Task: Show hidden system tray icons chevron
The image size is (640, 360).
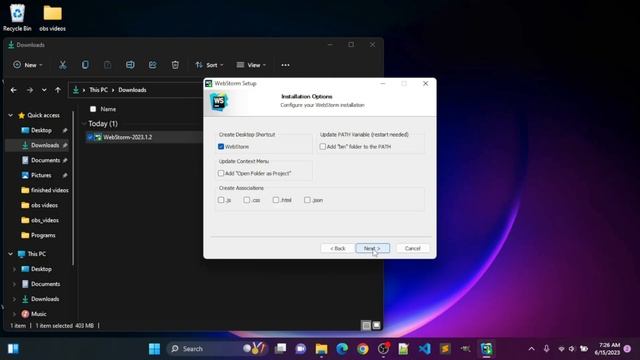Action: click(x=531, y=349)
